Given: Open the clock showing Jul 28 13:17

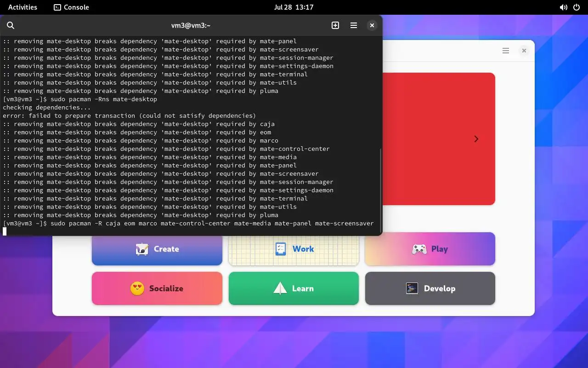Looking at the screenshot, I should [294, 7].
